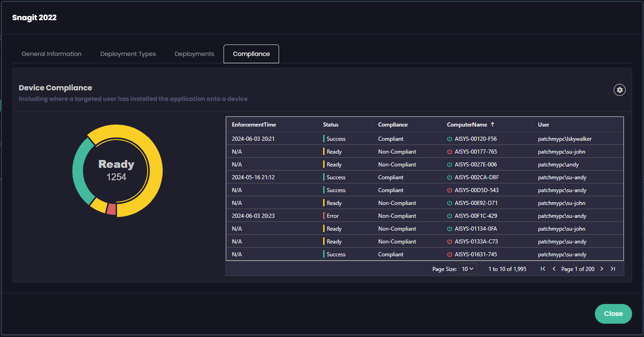Open the Deployment Types tab
Viewport: 644px width, 337px height.
coord(128,54)
